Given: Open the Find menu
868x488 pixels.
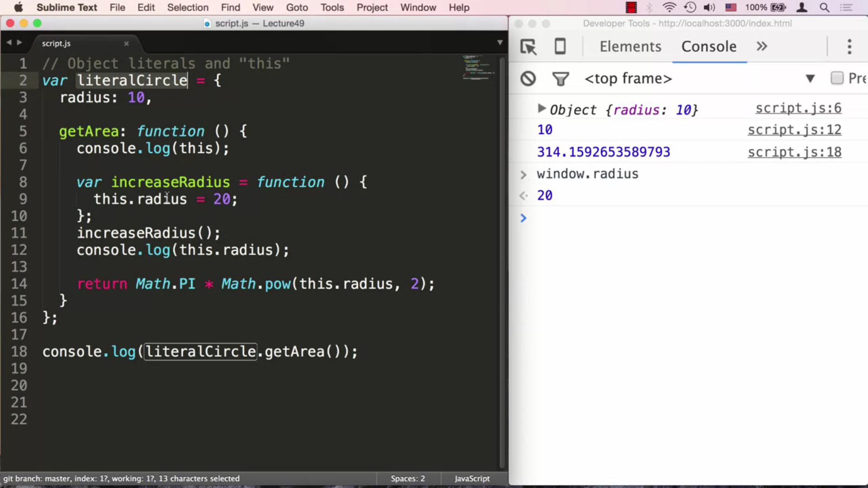Looking at the screenshot, I should point(231,8).
